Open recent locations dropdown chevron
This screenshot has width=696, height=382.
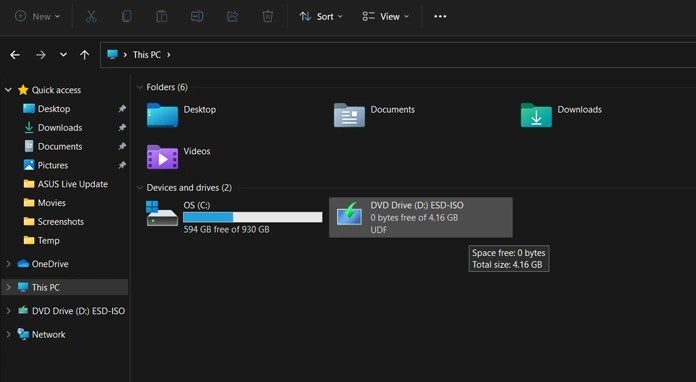click(63, 55)
